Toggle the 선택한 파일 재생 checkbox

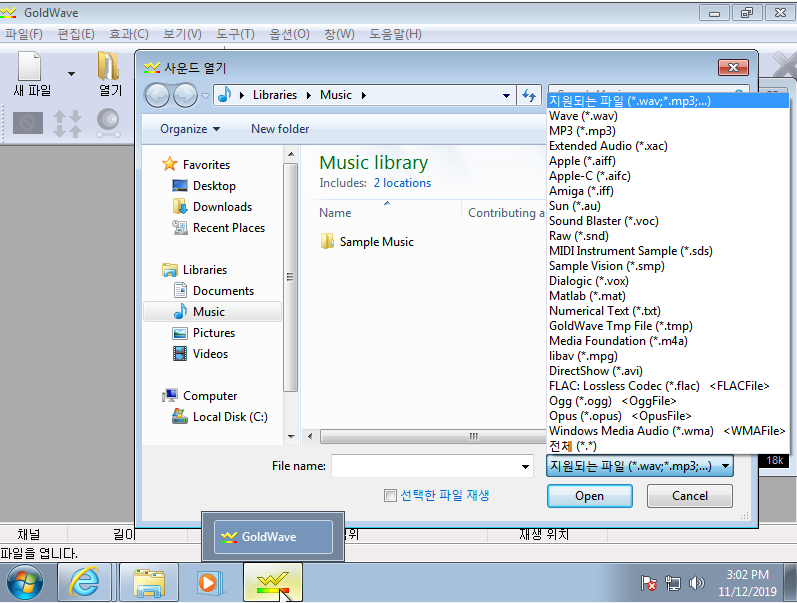tap(390, 495)
